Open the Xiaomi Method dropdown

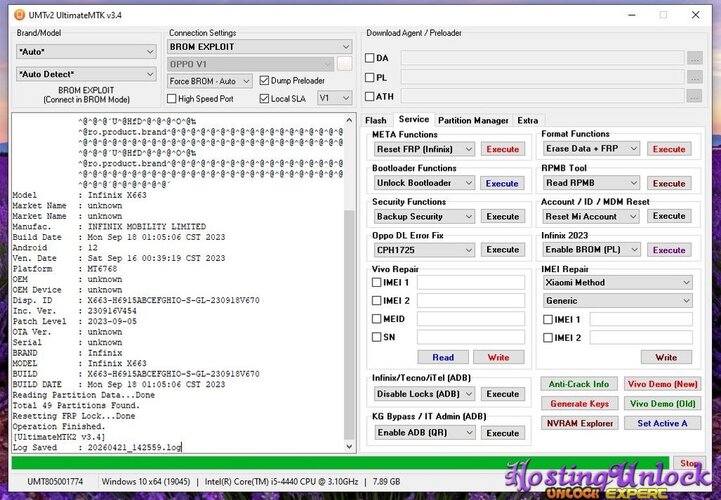coord(618,282)
